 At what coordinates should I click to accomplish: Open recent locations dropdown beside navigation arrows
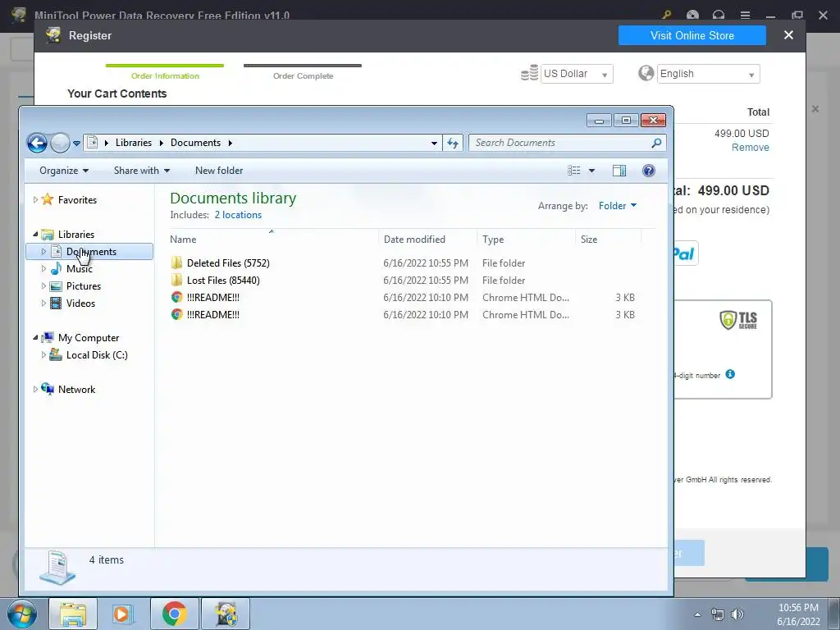76,143
